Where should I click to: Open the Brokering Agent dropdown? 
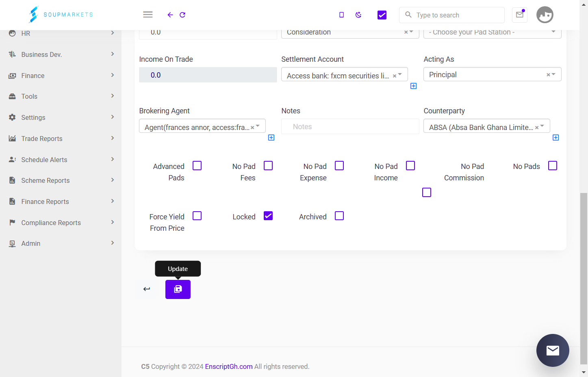(x=202, y=126)
